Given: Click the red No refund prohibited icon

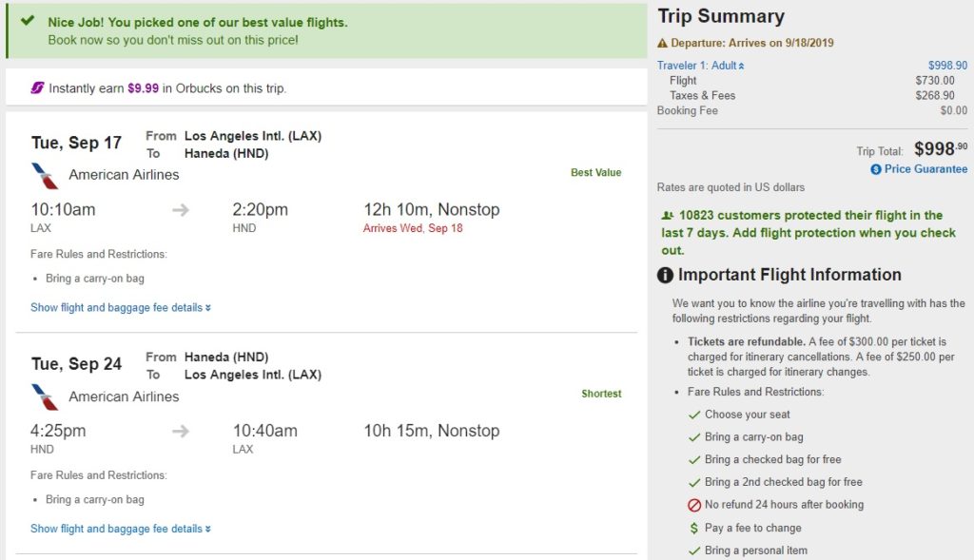Looking at the screenshot, I should pos(694,506).
